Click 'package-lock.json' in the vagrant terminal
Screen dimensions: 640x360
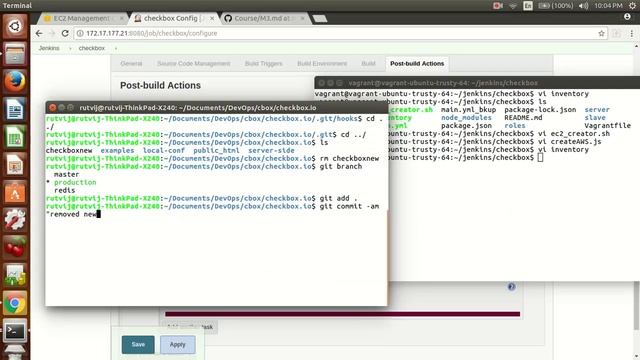tap(540, 110)
